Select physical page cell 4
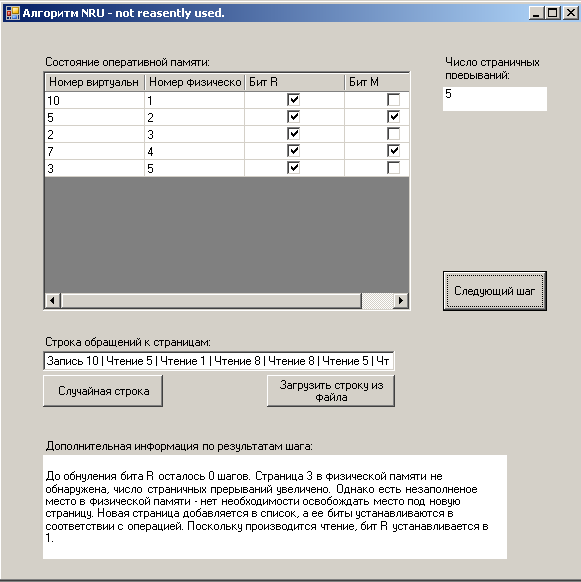This screenshot has width=581, height=582. 195,151
